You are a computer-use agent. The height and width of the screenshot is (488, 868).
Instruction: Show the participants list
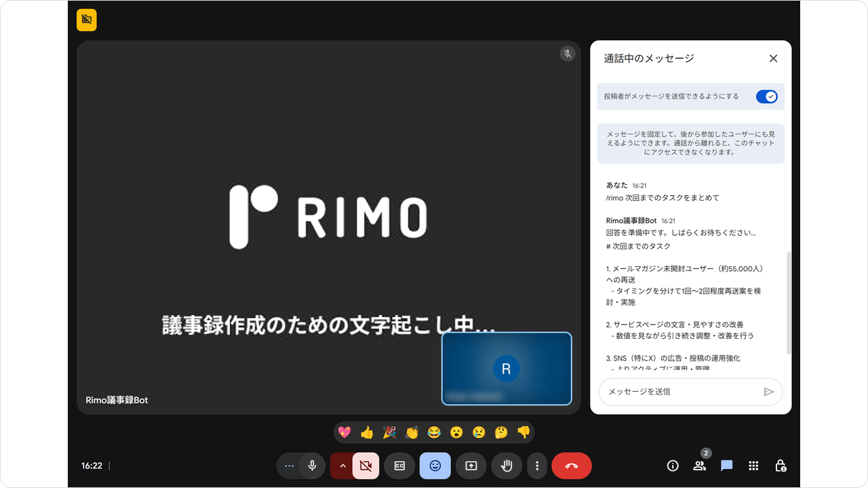pos(700,466)
